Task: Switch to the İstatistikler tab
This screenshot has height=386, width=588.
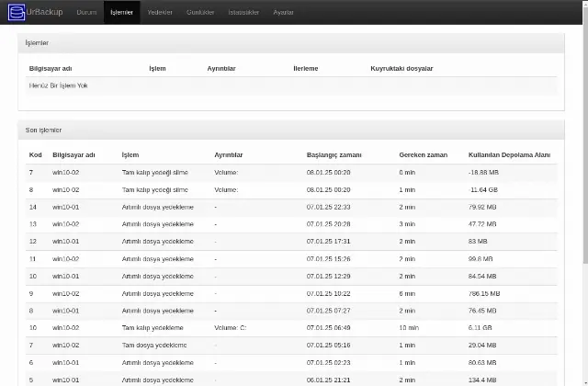Action: click(243, 12)
